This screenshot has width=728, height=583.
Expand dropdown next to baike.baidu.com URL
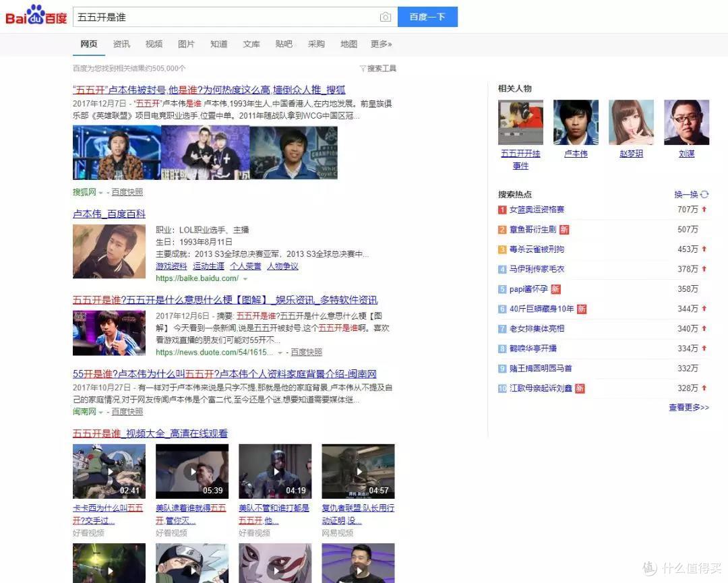245,279
